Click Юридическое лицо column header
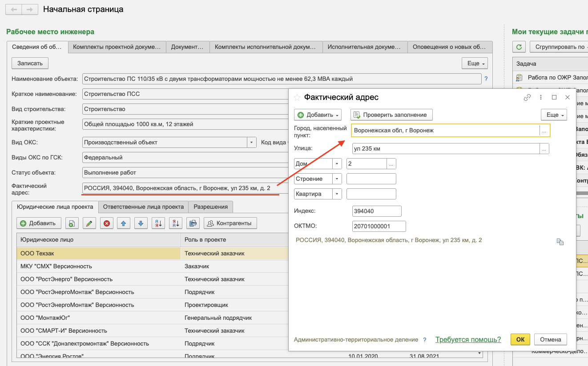 [x=99, y=240]
